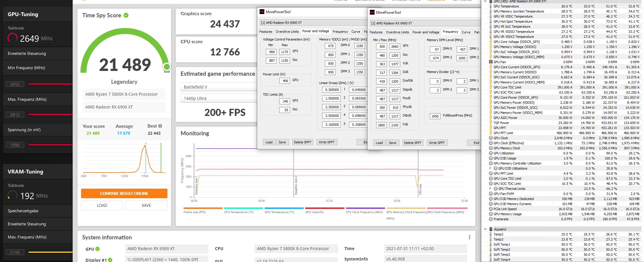Click the app icon of the MorePowerTool window on the Power and Voltage tab

[x=262, y=12]
